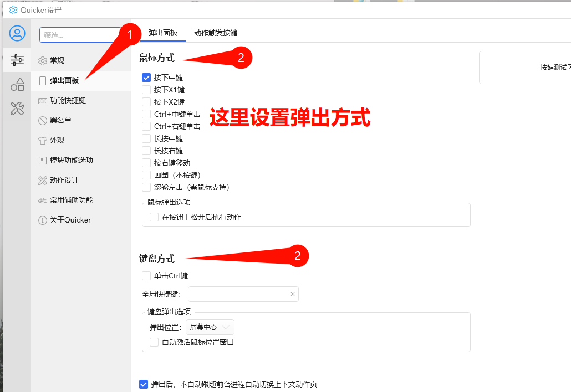Select 弹出面板 in the settings list
This screenshot has height=392, width=571.
tap(81, 81)
